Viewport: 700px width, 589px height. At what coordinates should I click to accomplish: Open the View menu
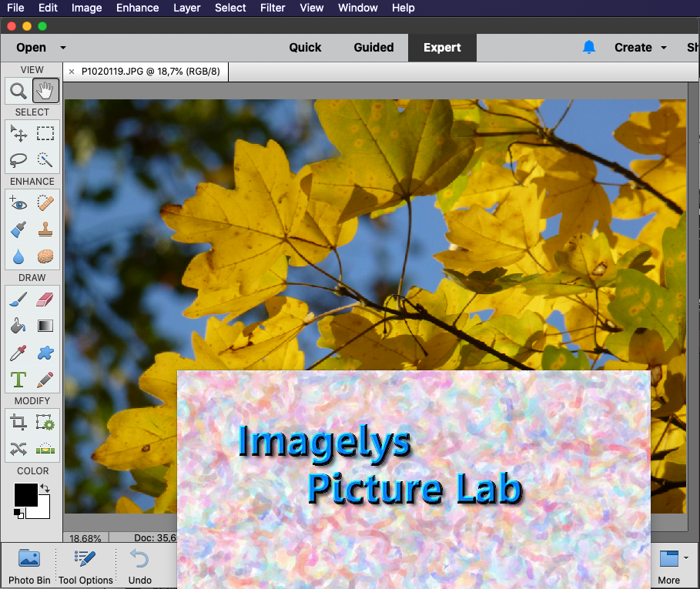[312, 8]
